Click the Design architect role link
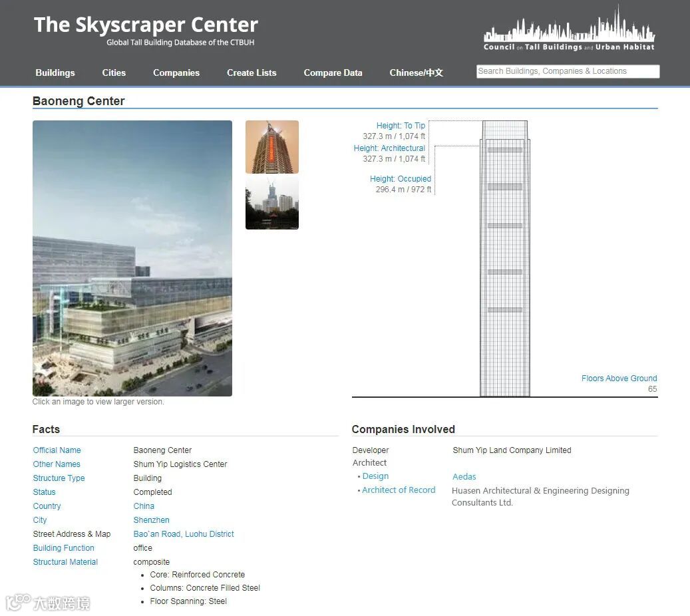 (375, 476)
